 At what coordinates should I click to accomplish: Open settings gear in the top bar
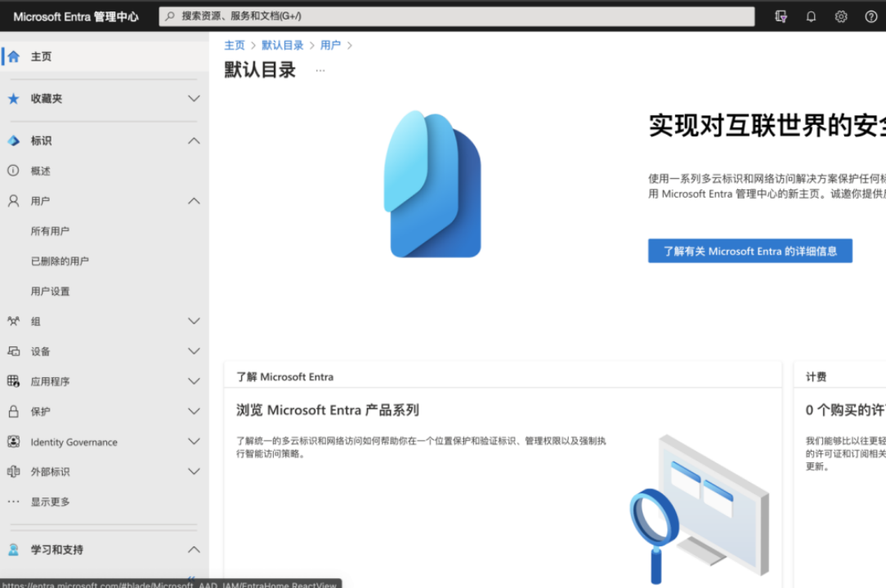(x=841, y=16)
